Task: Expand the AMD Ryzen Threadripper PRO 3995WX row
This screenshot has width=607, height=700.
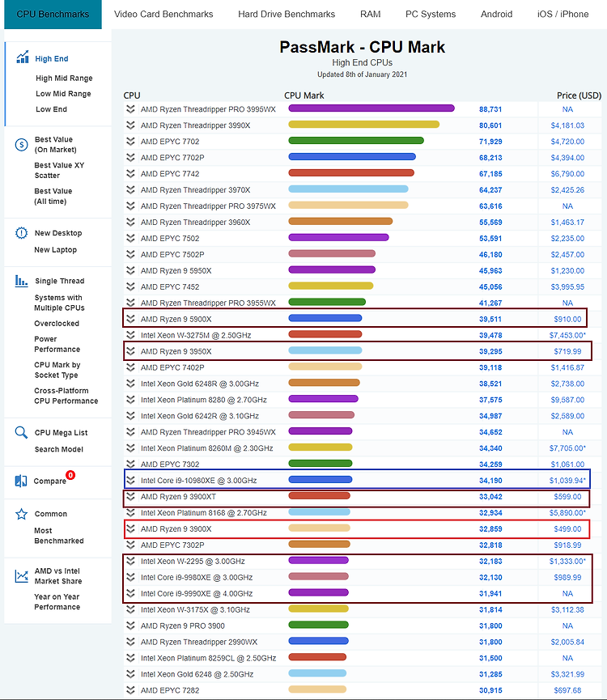Action: [130, 109]
